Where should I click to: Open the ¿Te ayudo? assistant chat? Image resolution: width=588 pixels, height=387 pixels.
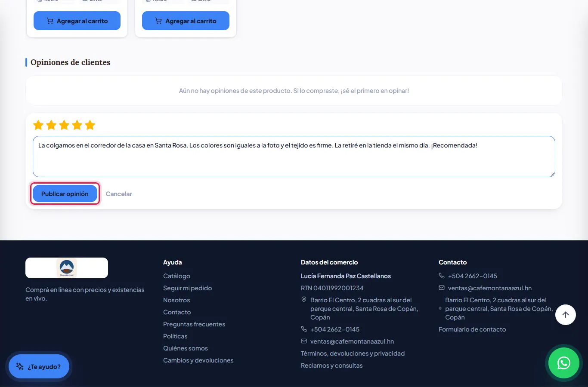39,366
